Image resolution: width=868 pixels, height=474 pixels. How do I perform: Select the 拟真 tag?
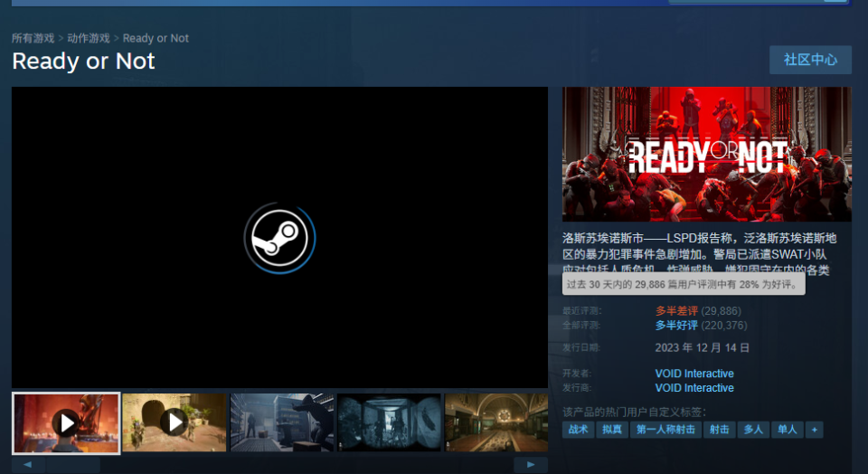[612, 430]
